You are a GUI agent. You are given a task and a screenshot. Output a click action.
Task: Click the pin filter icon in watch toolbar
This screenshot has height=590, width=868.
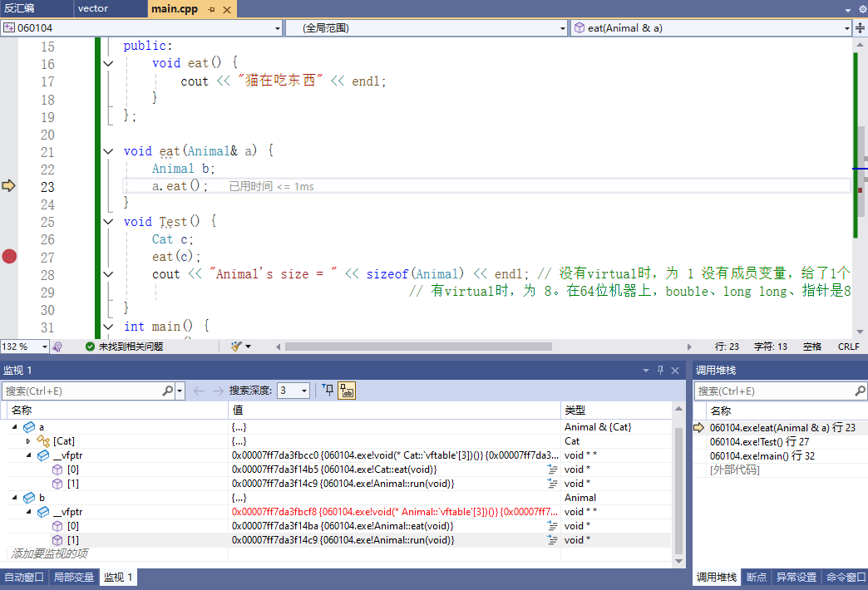(x=328, y=391)
